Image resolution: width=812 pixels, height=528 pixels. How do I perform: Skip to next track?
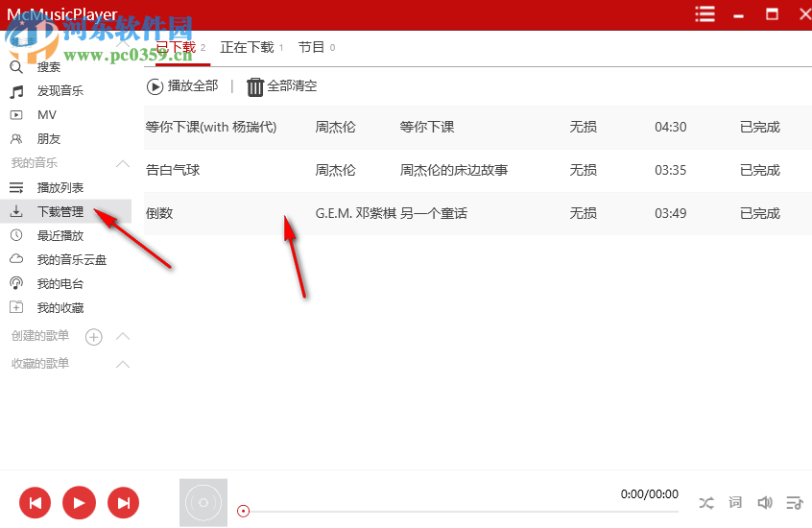click(123, 503)
